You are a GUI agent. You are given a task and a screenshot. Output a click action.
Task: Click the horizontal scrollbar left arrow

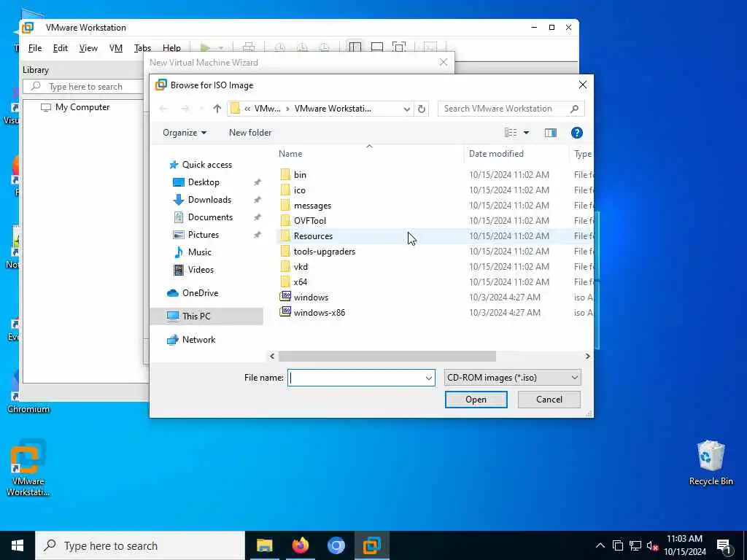tap(272, 356)
